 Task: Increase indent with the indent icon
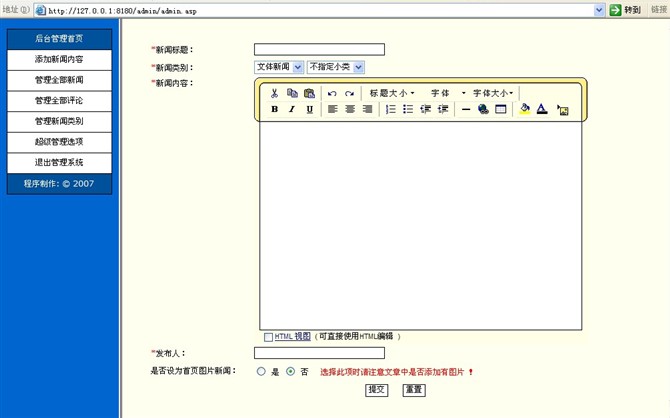click(443, 109)
